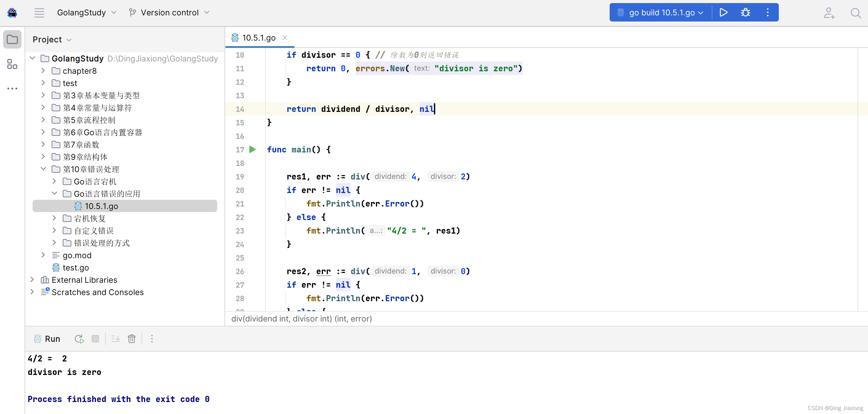Open more run actions menu
Image resolution: width=868 pixels, height=414 pixels.
tap(768, 13)
